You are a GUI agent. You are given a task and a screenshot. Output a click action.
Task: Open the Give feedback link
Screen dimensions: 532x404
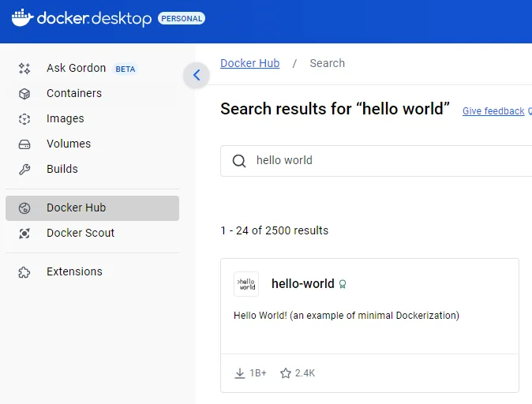click(x=493, y=111)
